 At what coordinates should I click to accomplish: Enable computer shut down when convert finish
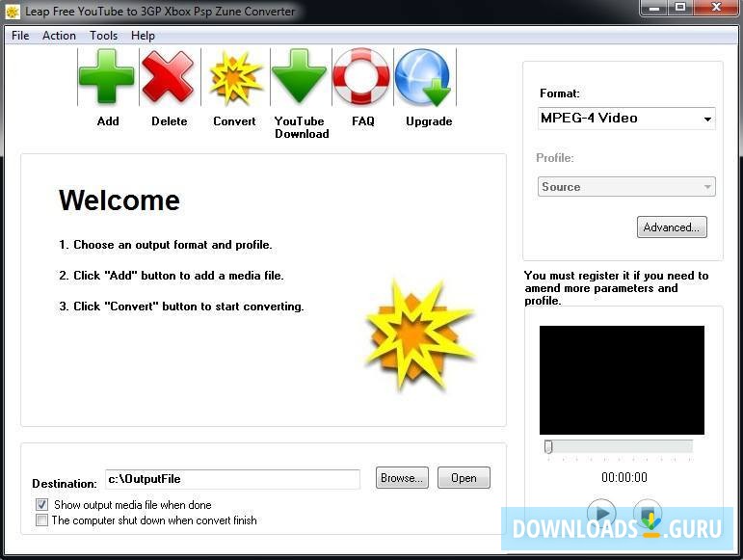42,520
